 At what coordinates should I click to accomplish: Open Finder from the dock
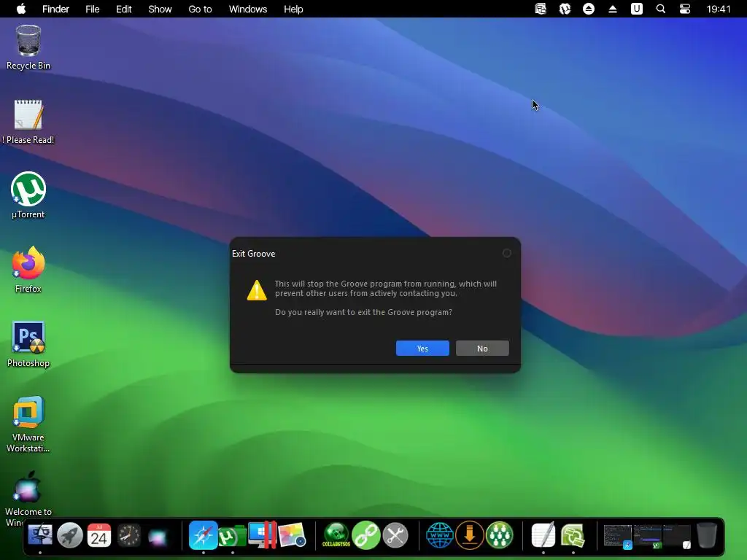tap(40, 535)
